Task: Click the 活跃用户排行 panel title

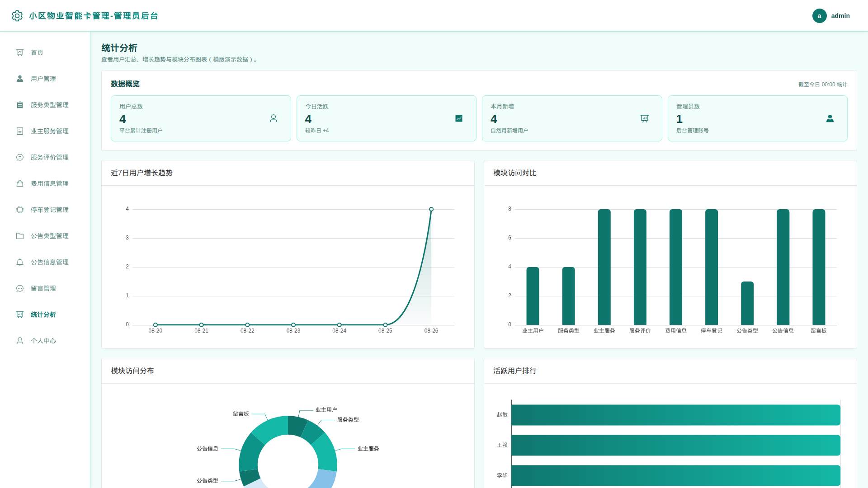Action: click(x=515, y=371)
